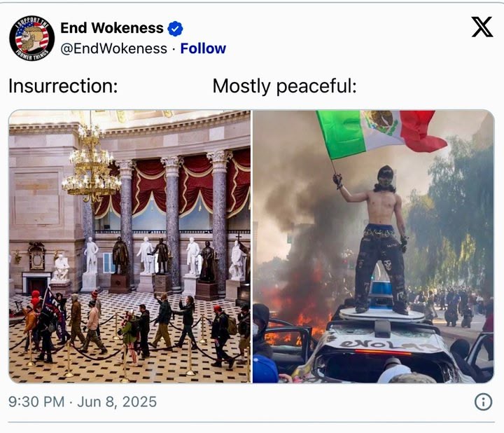The width and height of the screenshot is (504, 433).
Task: Click the Jun 8, 2025 date
Action: (117, 401)
